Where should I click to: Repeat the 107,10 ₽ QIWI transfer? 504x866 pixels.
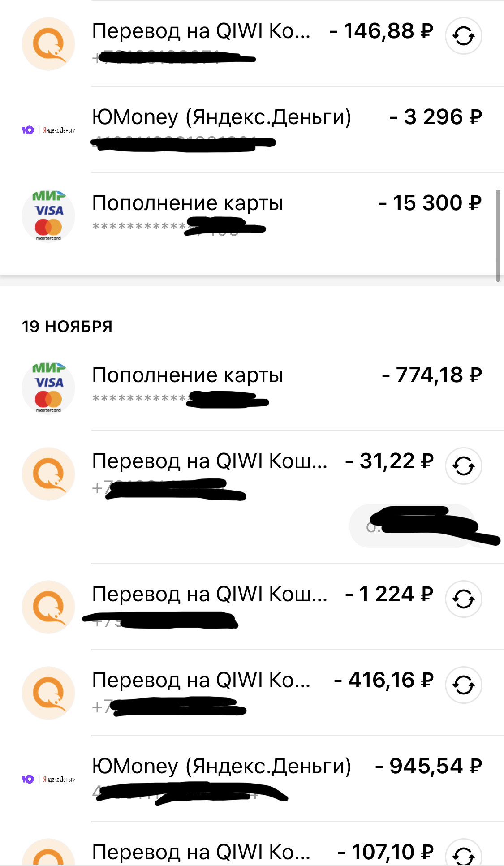tap(463, 855)
